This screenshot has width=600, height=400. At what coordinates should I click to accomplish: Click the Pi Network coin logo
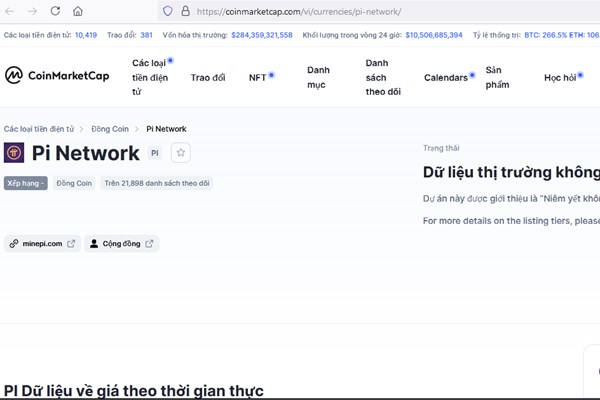click(14, 153)
